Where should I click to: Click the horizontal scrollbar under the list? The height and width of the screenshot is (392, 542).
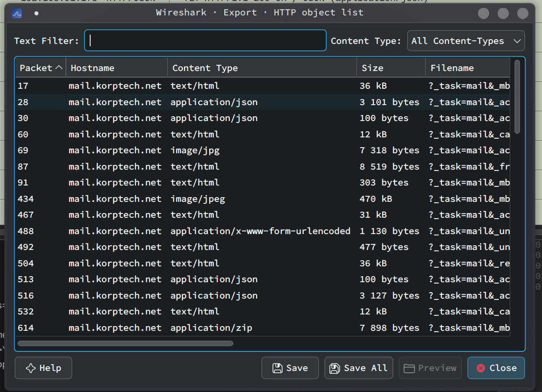pyautogui.click(x=125, y=343)
